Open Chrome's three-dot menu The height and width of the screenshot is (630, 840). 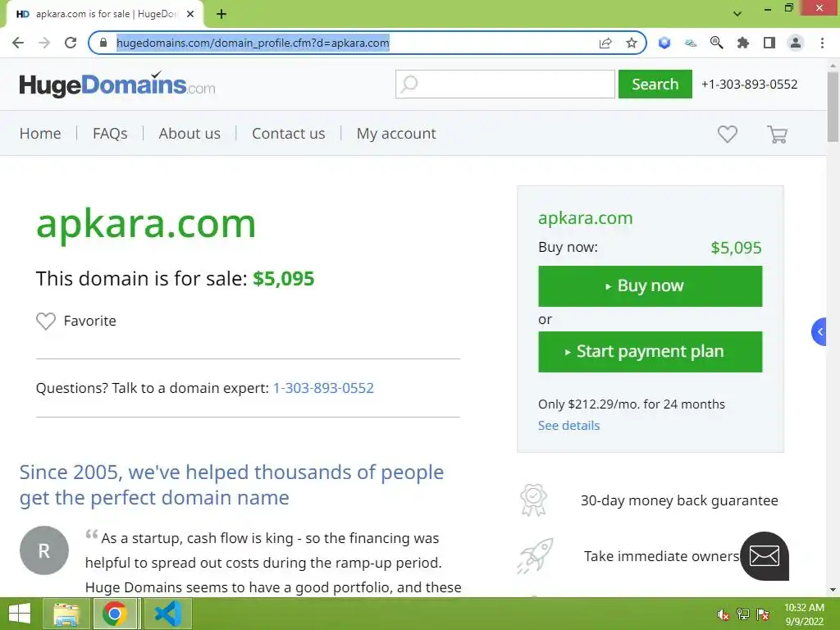coord(822,43)
